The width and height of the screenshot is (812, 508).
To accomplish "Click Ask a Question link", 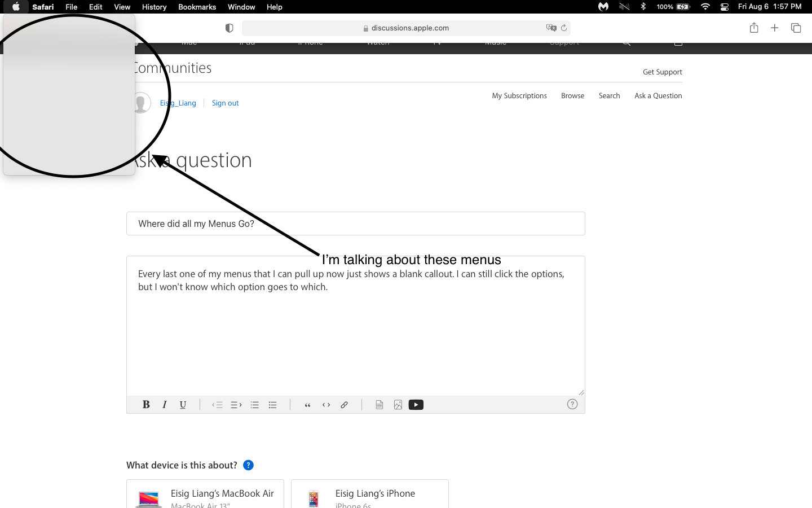I will (658, 96).
